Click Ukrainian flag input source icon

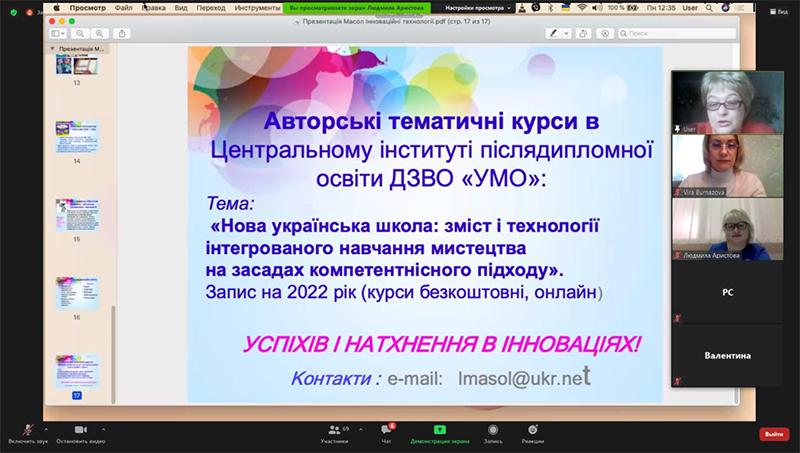[565, 8]
